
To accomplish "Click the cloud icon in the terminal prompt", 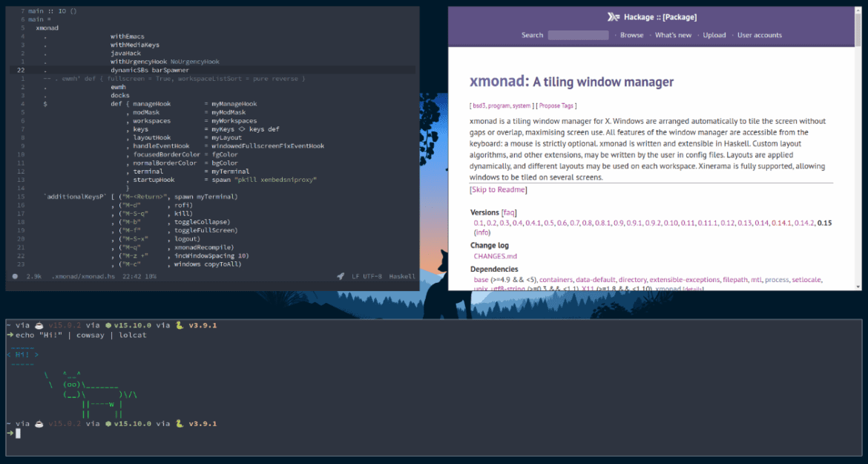I will [40, 324].
